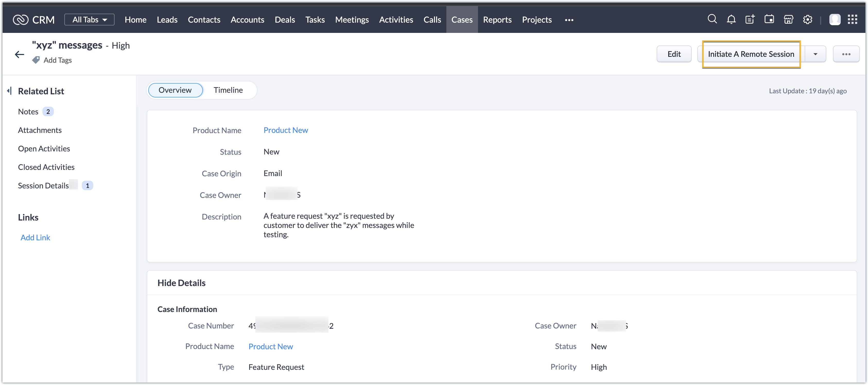Go to the Reports tab
The image size is (868, 385).
pyautogui.click(x=497, y=20)
